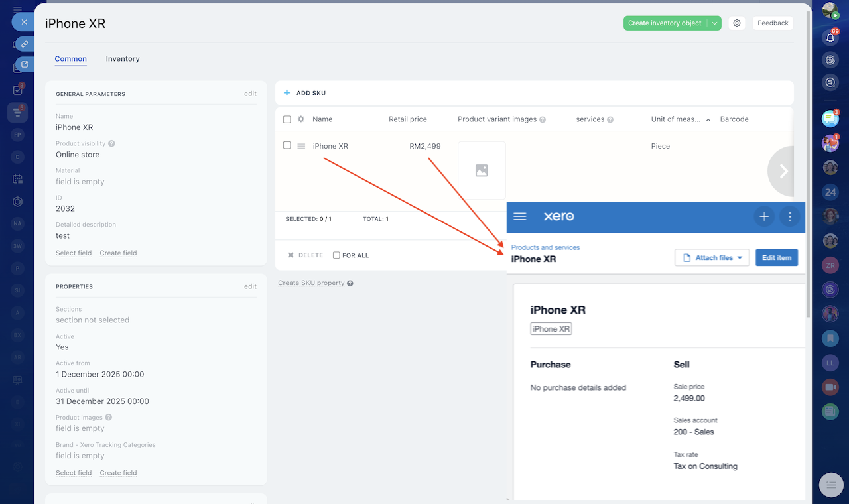This screenshot has height=504, width=849.
Task: Enable the FOR ALL checkbox
Action: click(336, 255)
